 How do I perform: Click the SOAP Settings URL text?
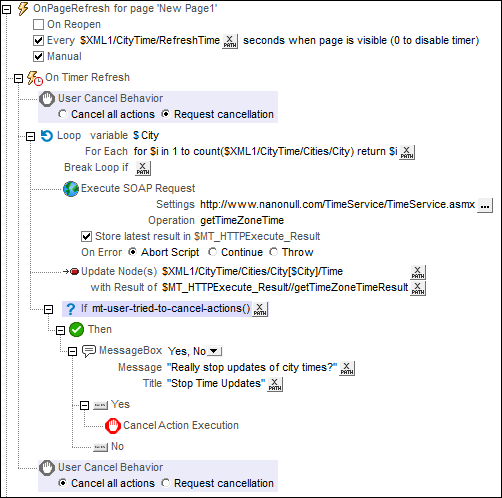337,204
